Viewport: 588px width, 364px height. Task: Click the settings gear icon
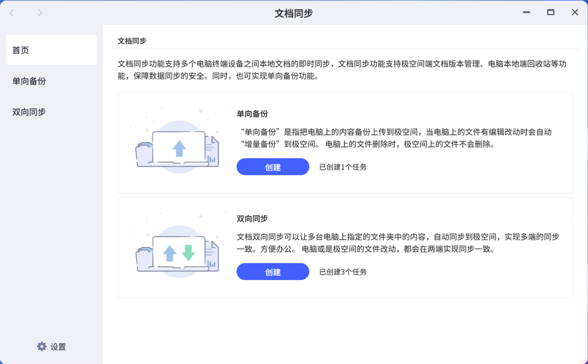click(x=41, y=346)
